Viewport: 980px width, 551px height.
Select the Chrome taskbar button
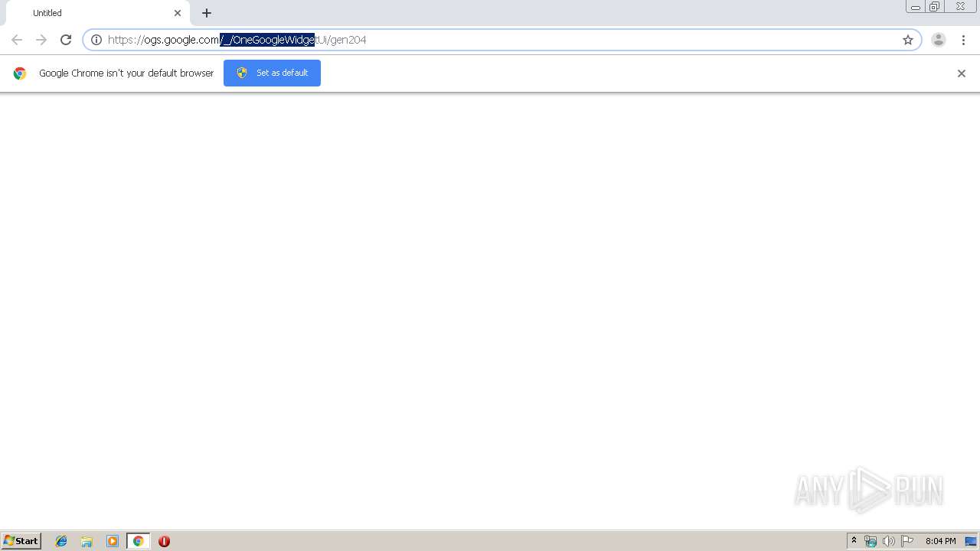pyautogui.click(x=138, y=541)
